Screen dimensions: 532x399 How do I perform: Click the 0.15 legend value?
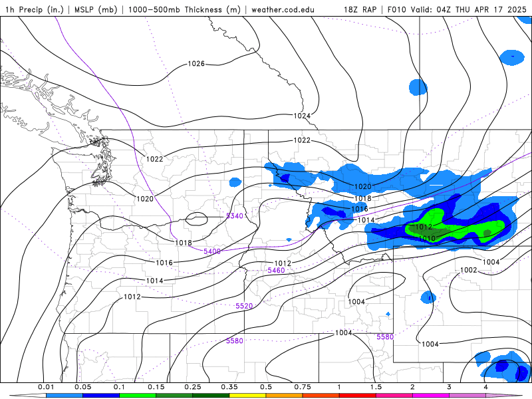click(x=156, y=387)
